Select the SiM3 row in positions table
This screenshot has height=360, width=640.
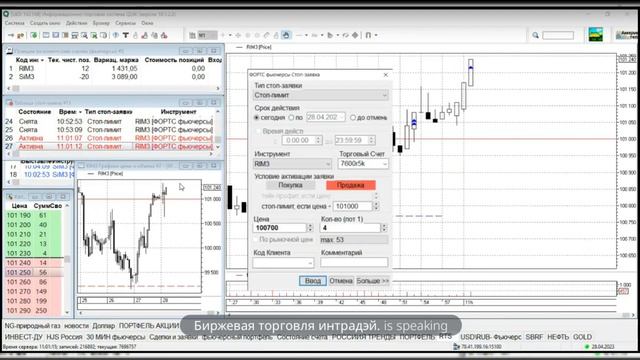coord(113,77)
